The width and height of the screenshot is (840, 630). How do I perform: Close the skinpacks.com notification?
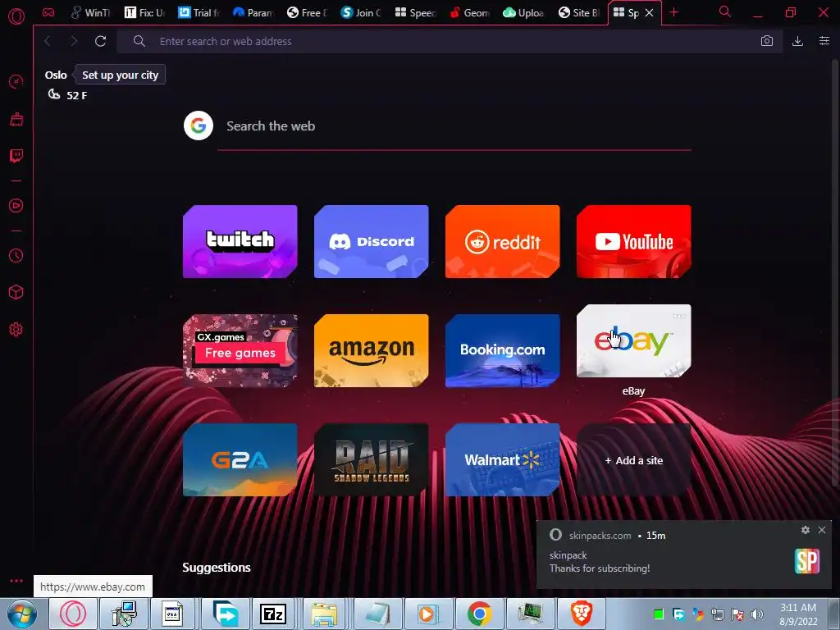[822, 530]
